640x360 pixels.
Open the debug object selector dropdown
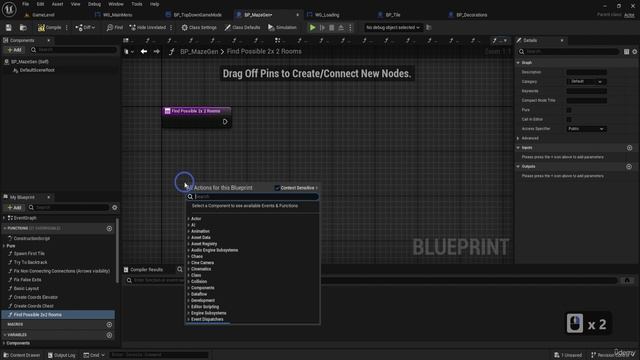coord(392,27)
